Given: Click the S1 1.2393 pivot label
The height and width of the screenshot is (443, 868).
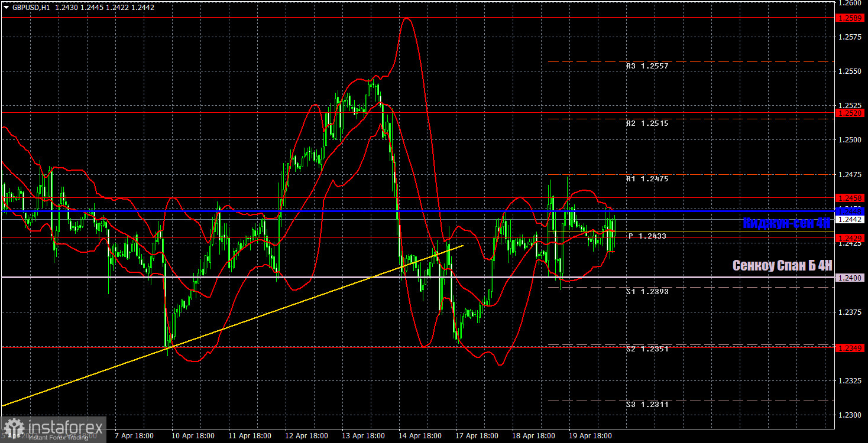Looking at the screenshot, I should click(647, 291).
